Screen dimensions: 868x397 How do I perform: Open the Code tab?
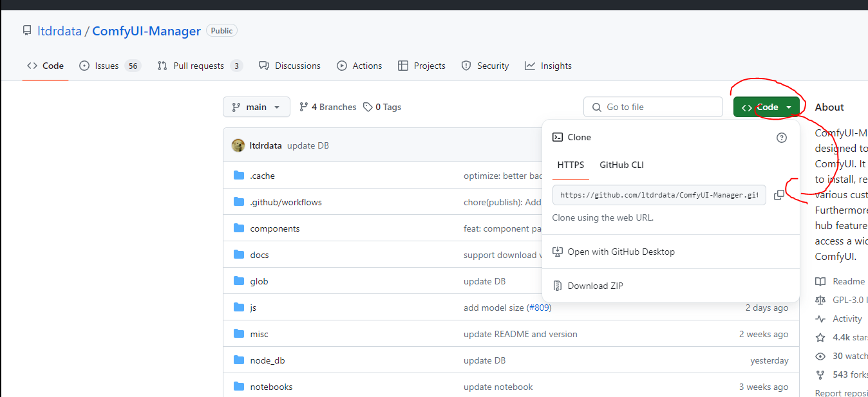45,66
